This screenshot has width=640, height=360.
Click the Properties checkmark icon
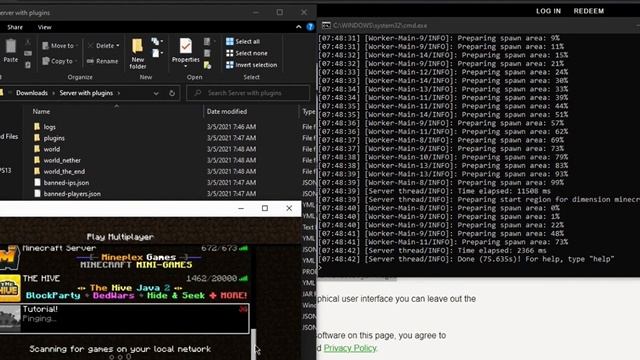(186, 47)
